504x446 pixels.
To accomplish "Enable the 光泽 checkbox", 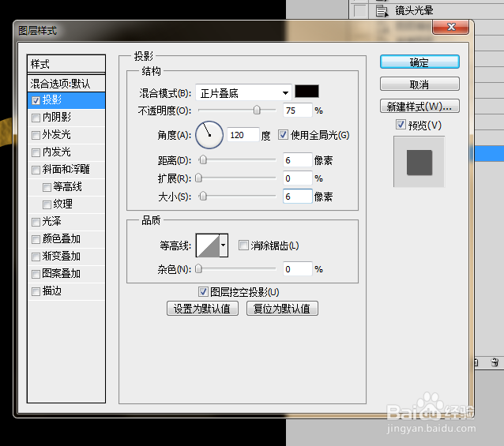I will coord(36,222).
